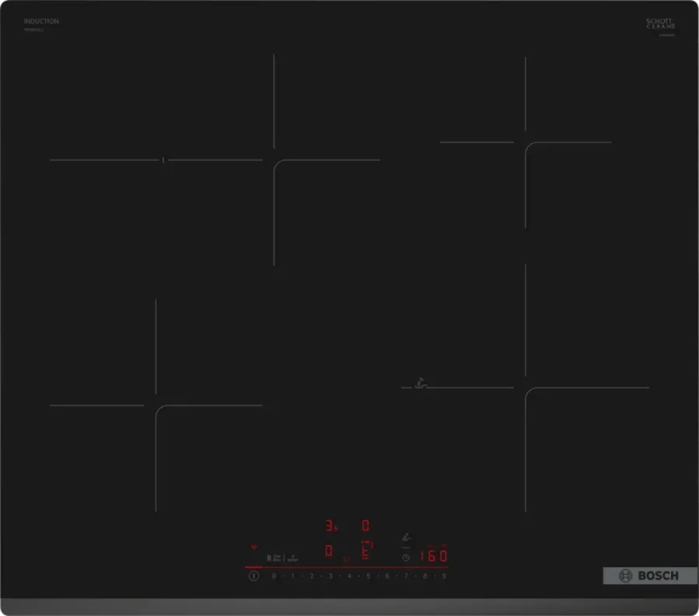This screenshot has width=699, height=616.
Task: Set power slider to level 4
Action: click(349, 576)
